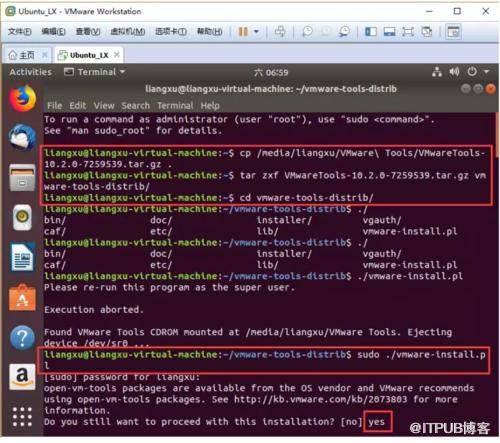Open the Amazon dock icon

click(22, 377)
